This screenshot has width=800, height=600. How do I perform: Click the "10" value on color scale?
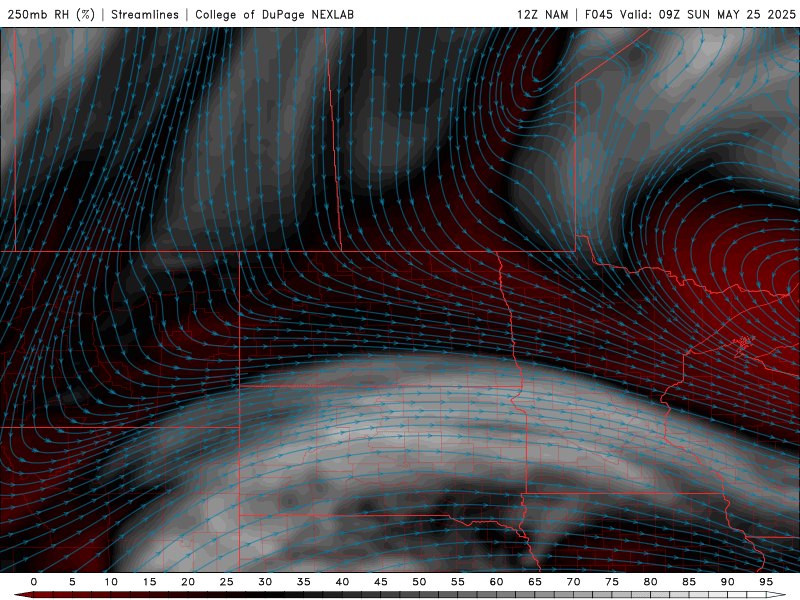111,582
